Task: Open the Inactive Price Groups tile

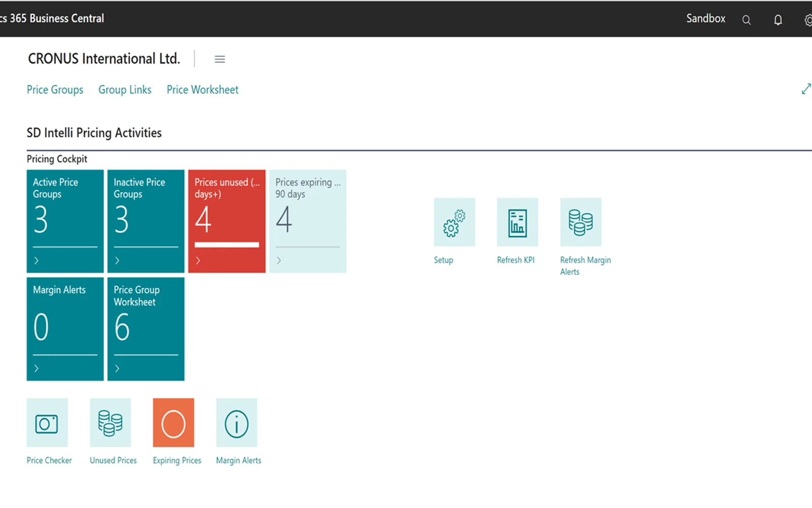Action: coord(146,221)
